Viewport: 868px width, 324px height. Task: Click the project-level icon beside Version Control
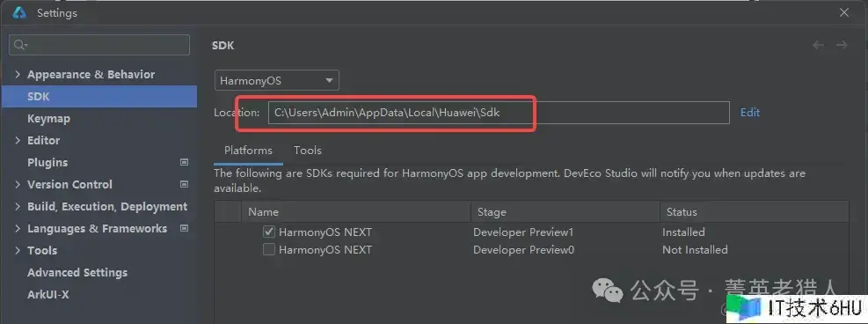185,184
